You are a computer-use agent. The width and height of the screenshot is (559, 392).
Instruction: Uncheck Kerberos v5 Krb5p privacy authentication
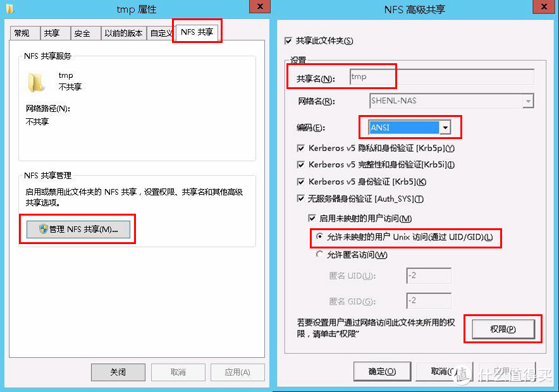[300, 148]
